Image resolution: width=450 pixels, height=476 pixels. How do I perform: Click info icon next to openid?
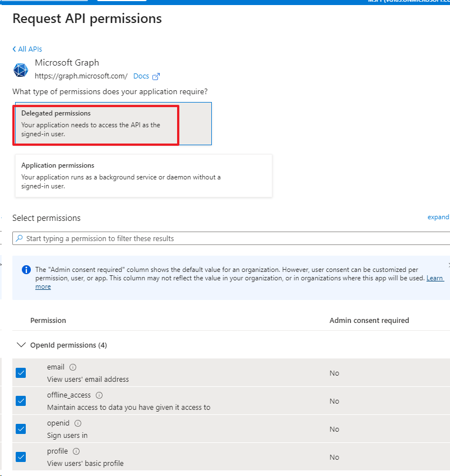coord(78,423)
